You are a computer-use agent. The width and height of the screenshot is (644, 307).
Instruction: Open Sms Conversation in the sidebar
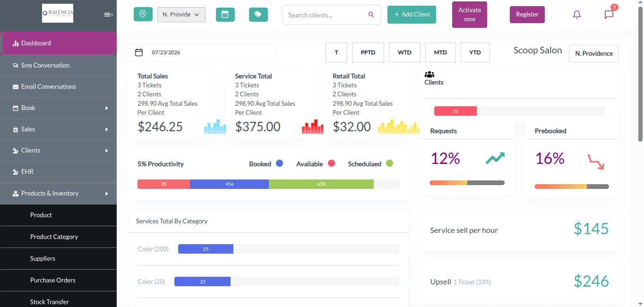pyautogui.click(x=58, y=66)
